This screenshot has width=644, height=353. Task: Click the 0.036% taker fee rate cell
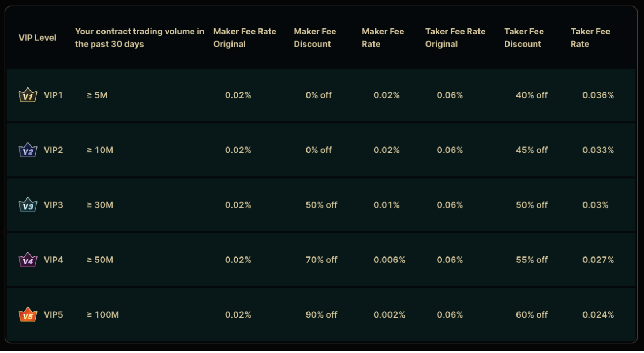[598, 95]
